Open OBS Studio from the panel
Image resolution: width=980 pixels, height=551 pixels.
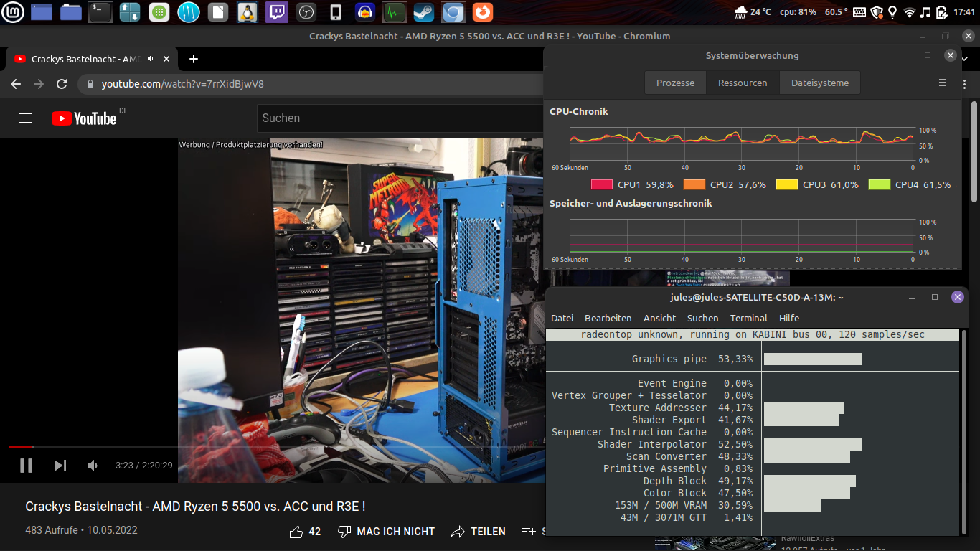[x=306, y=11]
